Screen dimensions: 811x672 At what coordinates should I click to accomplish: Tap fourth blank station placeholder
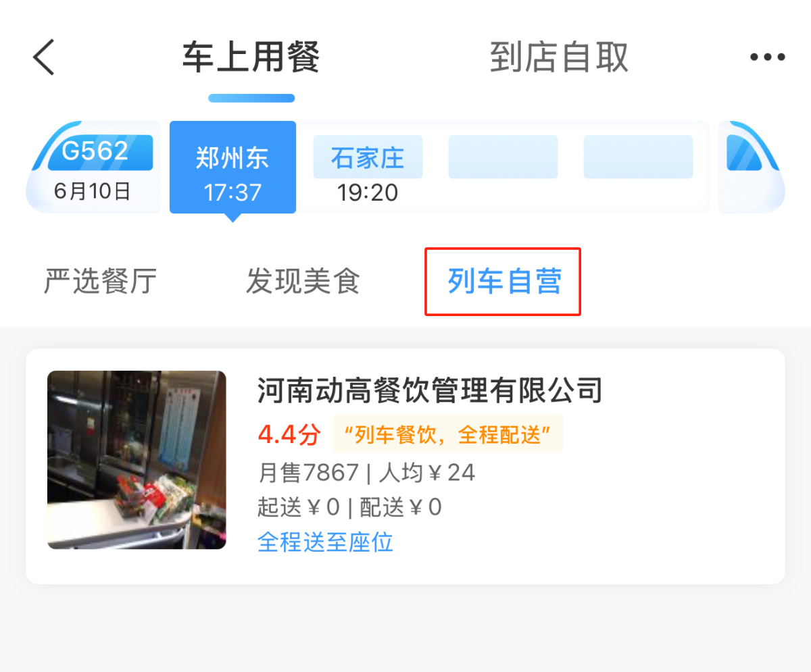point(638,157)
